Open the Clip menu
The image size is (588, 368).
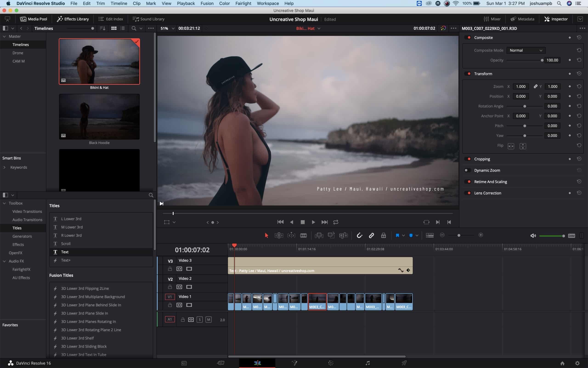pyautogui.click(x=137, y=3)
